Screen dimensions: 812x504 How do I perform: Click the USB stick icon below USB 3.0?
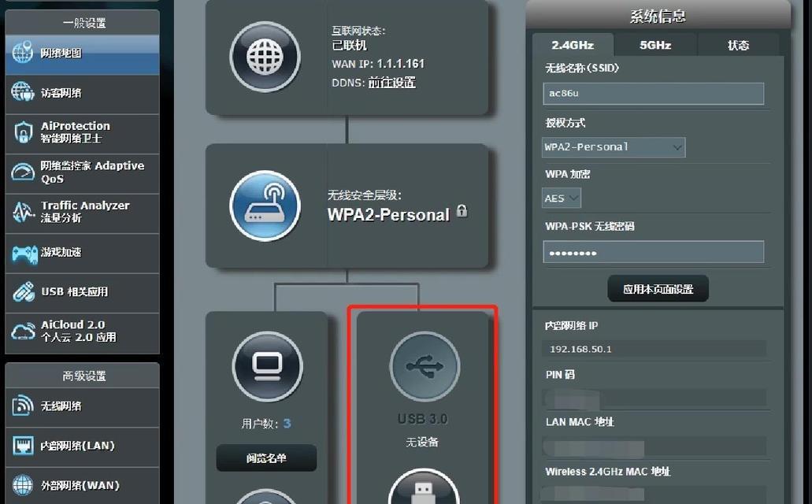pyautogui.click(x=424, y=487)
